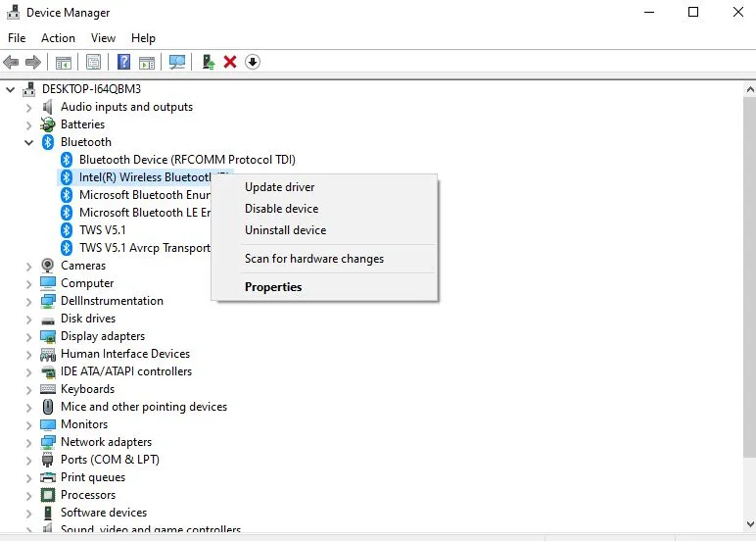The height and width of the screenshot is (541, 756).
Task: Click icon beside Bluetooth Device (RFCOMM Protocol TDI)
Action: click(x=67, y=160)
